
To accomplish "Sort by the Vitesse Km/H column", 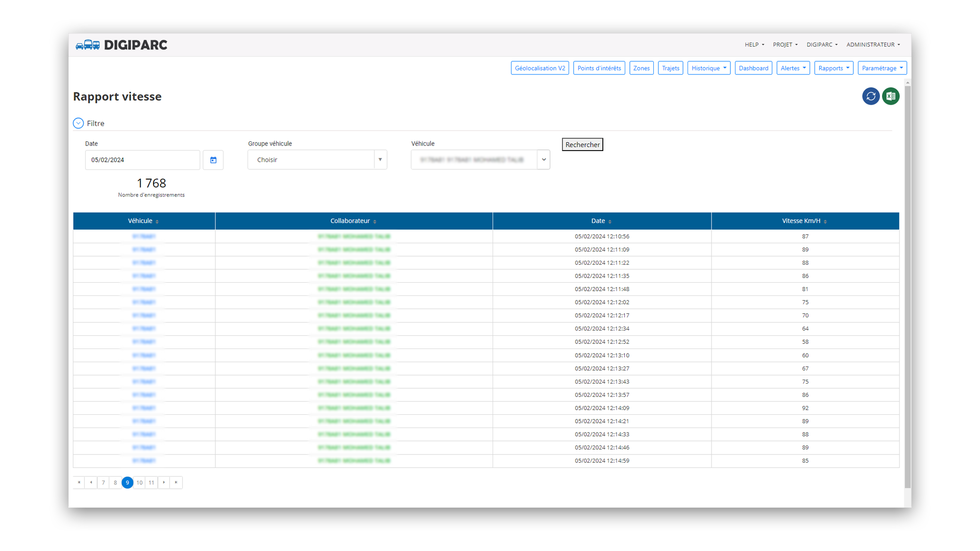I will click(x=804, y=221).
